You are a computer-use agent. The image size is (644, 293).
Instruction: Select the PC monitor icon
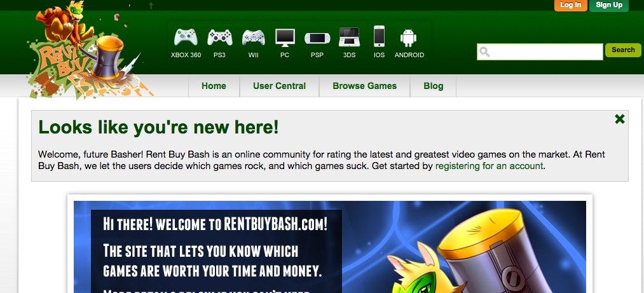point(285,37)
